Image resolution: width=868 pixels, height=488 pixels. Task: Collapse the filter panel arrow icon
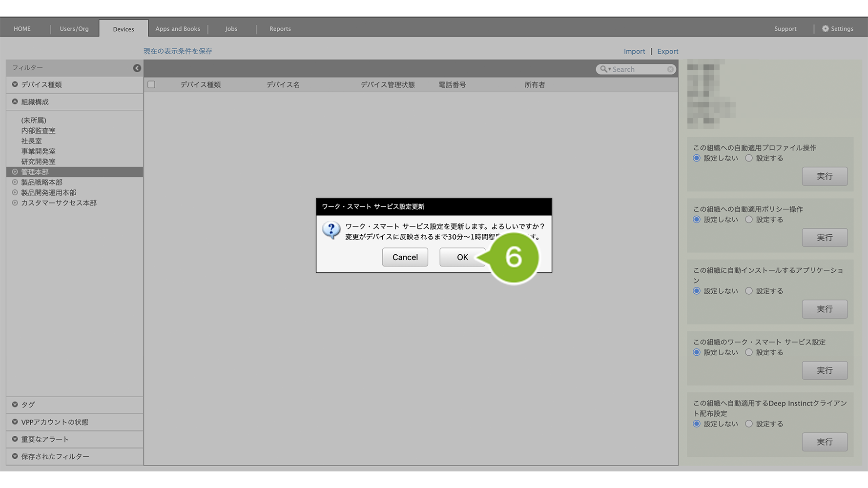coord(137,68)
